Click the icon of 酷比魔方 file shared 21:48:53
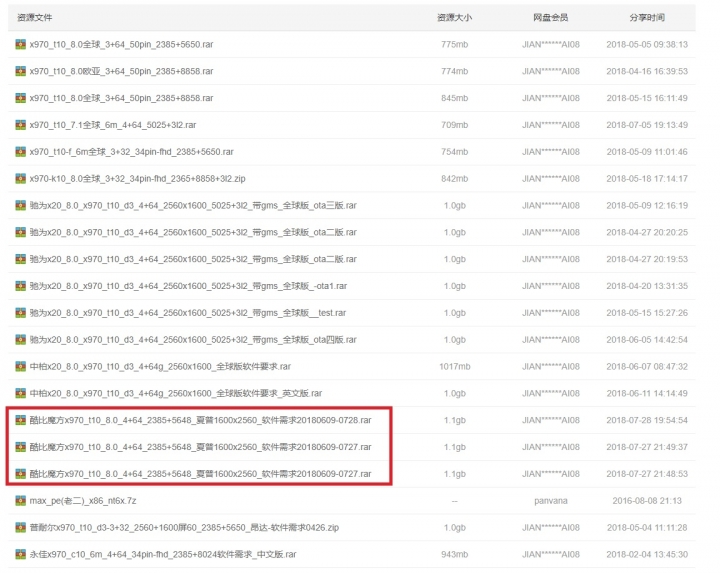Viewport: 720px width, 573px height. (x=20, y=474)
